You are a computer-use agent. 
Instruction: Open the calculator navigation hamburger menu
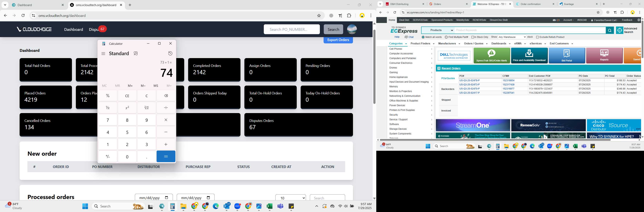pos(103,54)
